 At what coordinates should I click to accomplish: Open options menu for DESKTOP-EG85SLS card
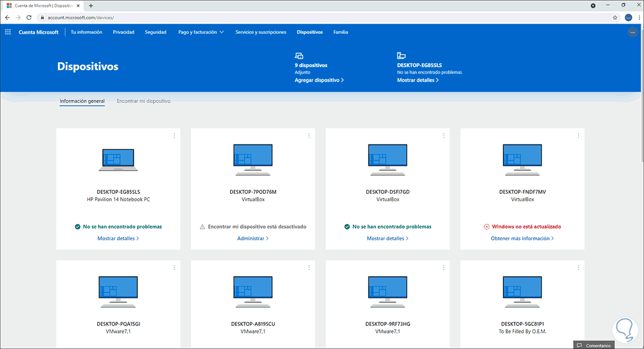174,136
